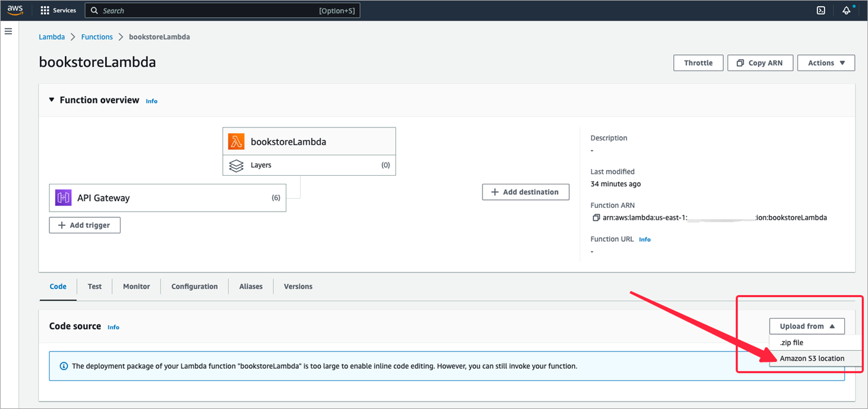Image resolution: width=868 pixels, height=409 pixels.
Task: Open the Services grid menu
Action: (x=45, y=11)
